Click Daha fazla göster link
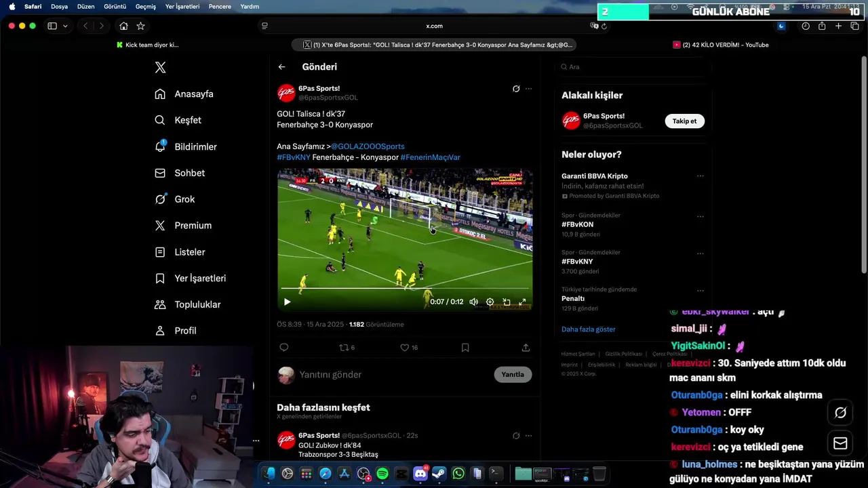This screenshot has height=488, width=868. coord(588,329)
